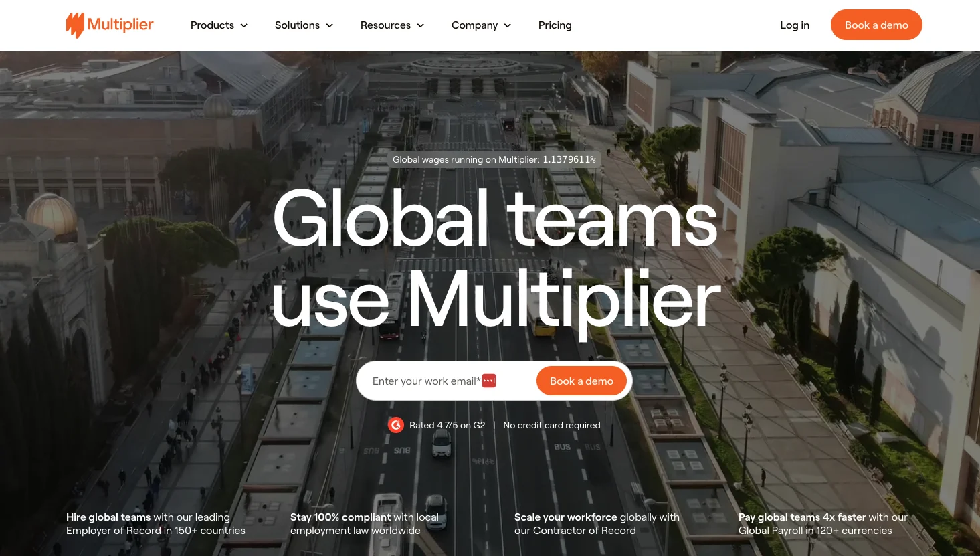Expand the Company chevron

[508, 25]
